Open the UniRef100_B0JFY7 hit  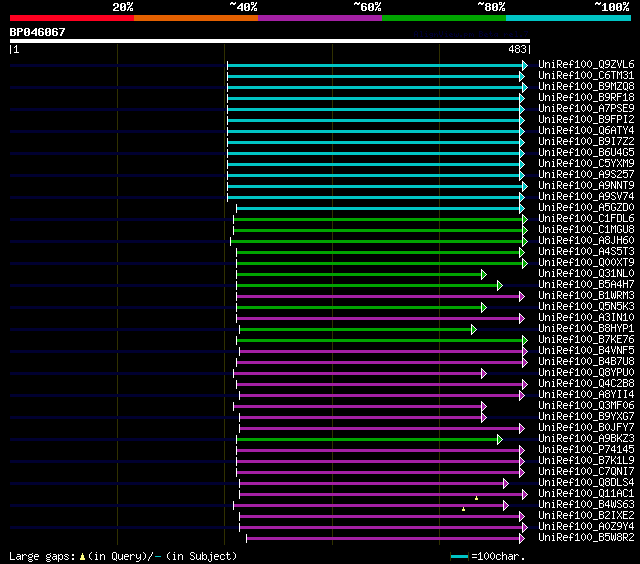coord(586,428)
